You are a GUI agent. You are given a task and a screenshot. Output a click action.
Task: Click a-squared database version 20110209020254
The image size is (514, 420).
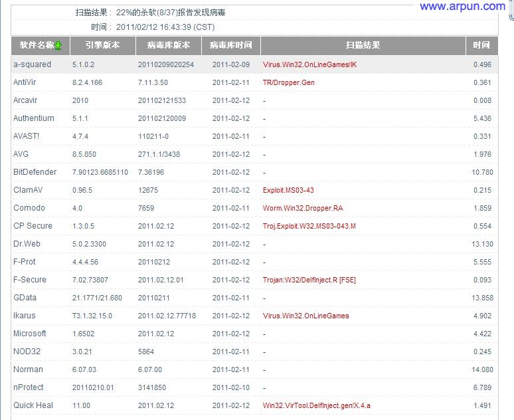(166, 64)
